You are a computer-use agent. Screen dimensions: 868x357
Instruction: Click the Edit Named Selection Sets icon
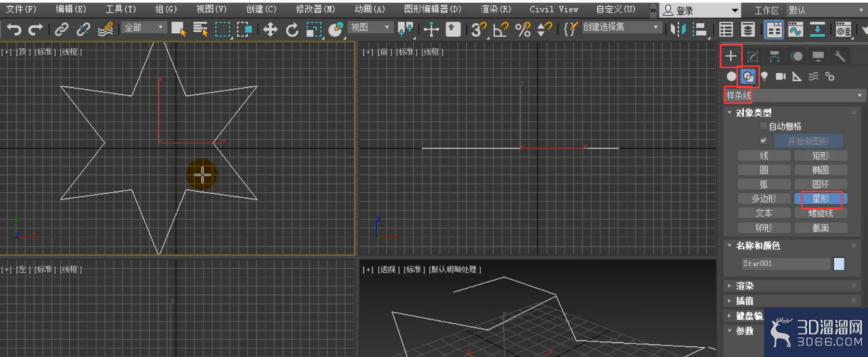coord(570,30)
